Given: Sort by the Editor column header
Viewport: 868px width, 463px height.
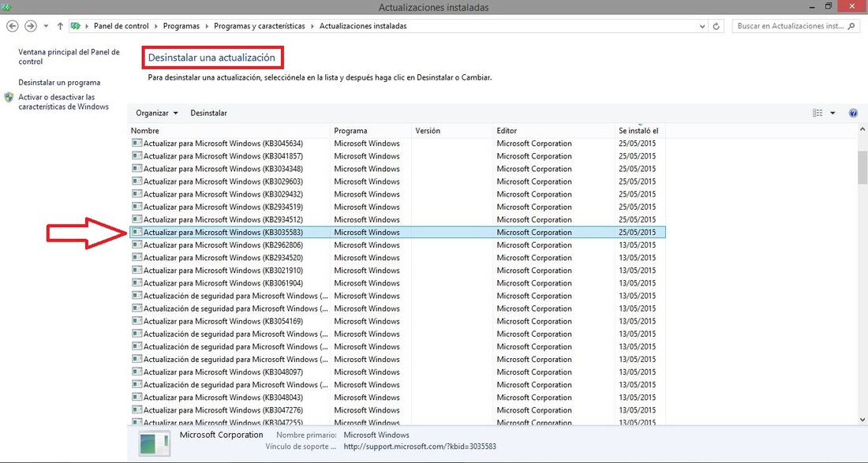Looking at the screenshot, I should click(x=554, y=131).
